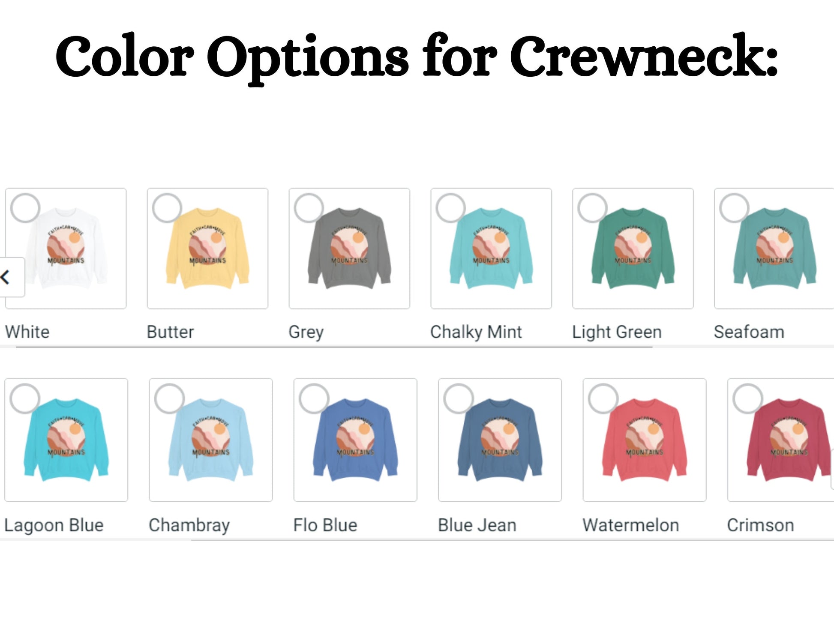Select the Watermelon radio button
This screenshot has width=834, height=644.
603,398
